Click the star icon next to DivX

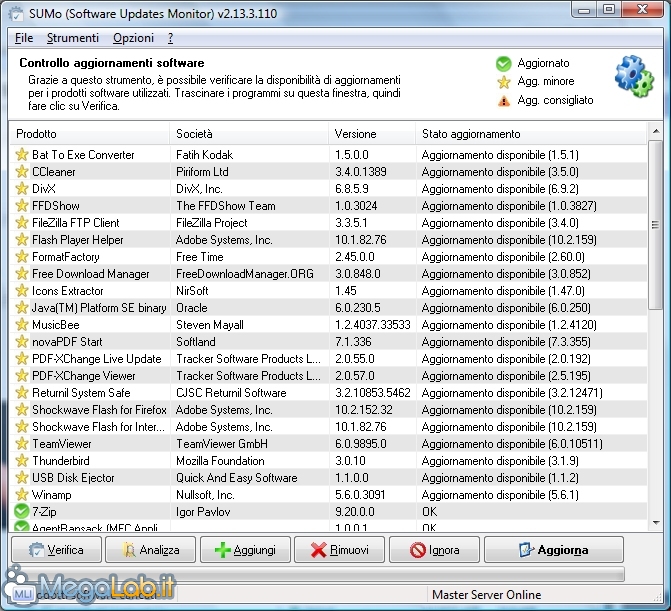pyautogui.click(x=21, y=188)
